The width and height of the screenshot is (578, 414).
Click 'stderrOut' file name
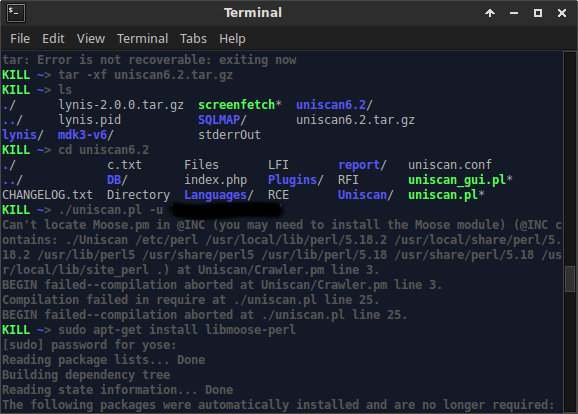tap(229, 135)
